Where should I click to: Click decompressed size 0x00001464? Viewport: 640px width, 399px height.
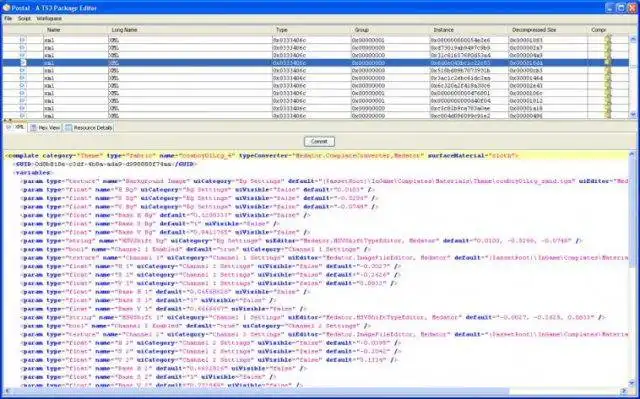(548, 78)
